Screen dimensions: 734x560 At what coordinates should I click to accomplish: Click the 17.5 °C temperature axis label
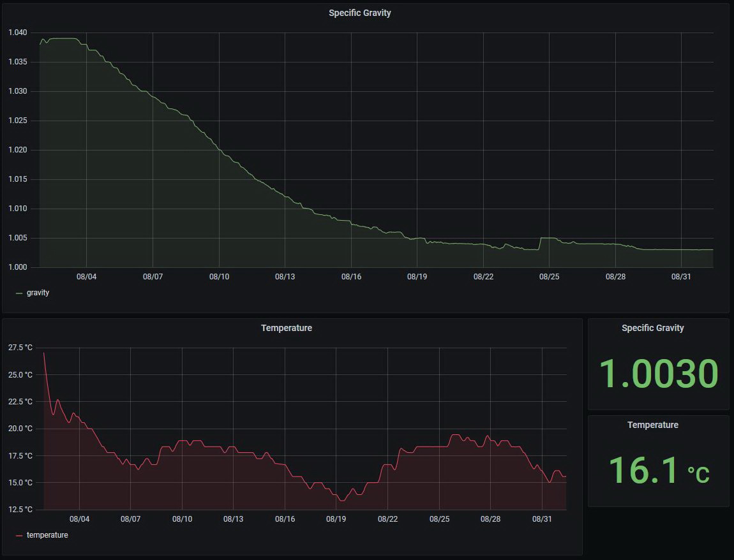[x=20, y=455]
